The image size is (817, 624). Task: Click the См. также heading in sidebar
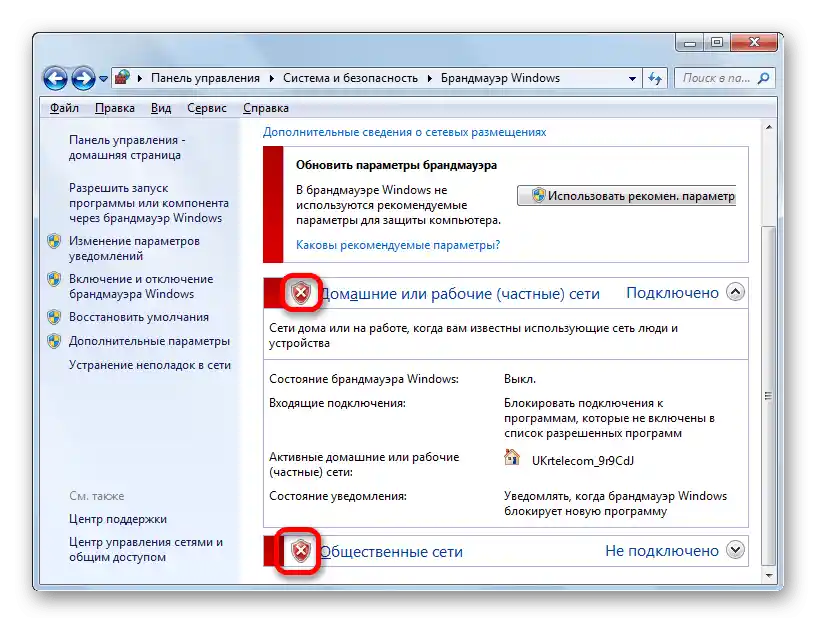coord(97,496)
